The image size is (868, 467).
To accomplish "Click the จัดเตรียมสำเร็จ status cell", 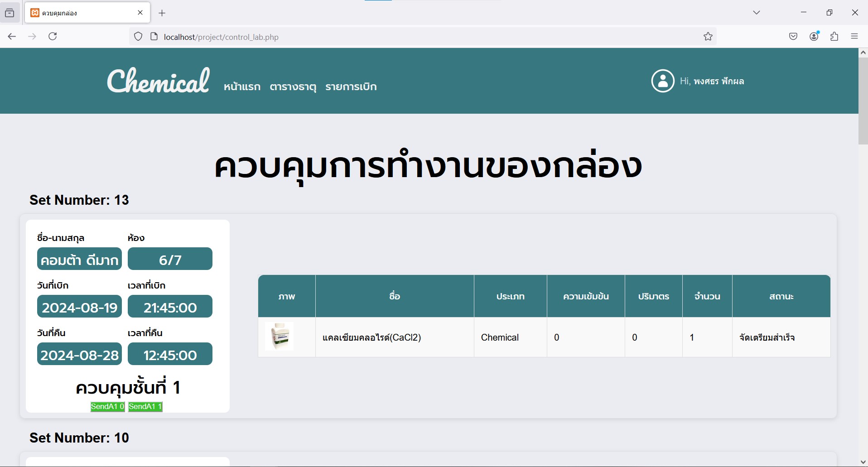I will coord(781,337).
